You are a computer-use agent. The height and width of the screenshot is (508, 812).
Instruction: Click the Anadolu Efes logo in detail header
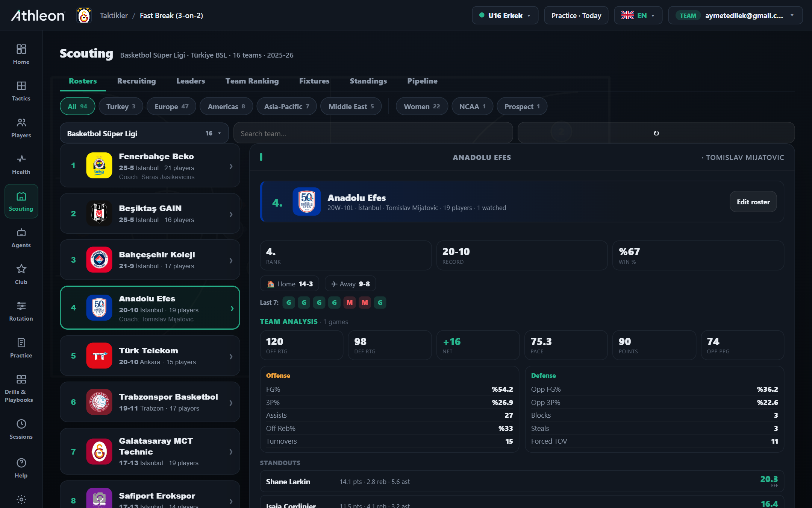click(307, 202)
